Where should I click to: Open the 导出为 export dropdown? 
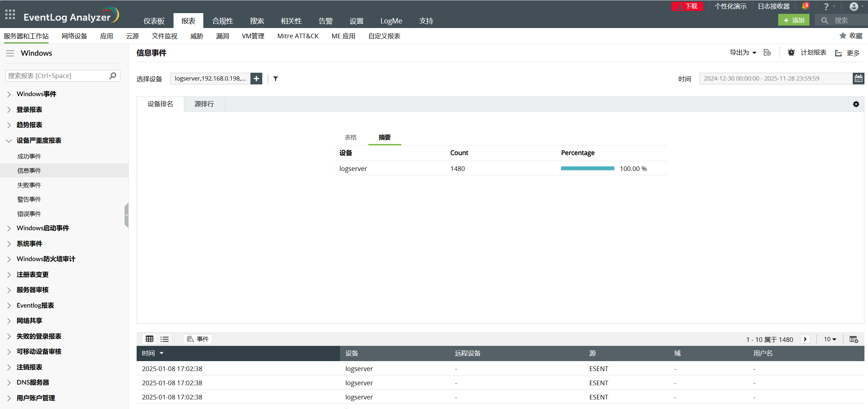743,53
